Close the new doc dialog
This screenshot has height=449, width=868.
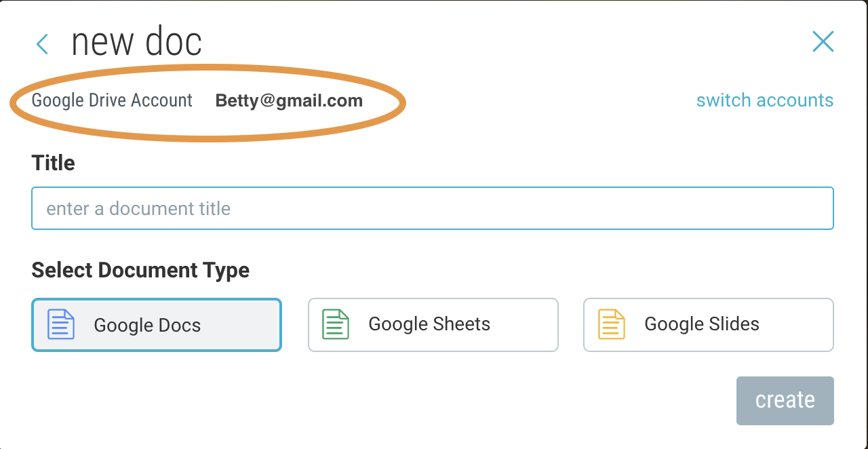coord(823,41)
